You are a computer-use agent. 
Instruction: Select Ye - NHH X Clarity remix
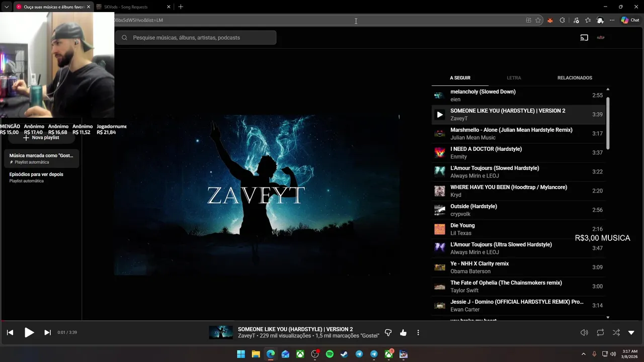[518, 267]
